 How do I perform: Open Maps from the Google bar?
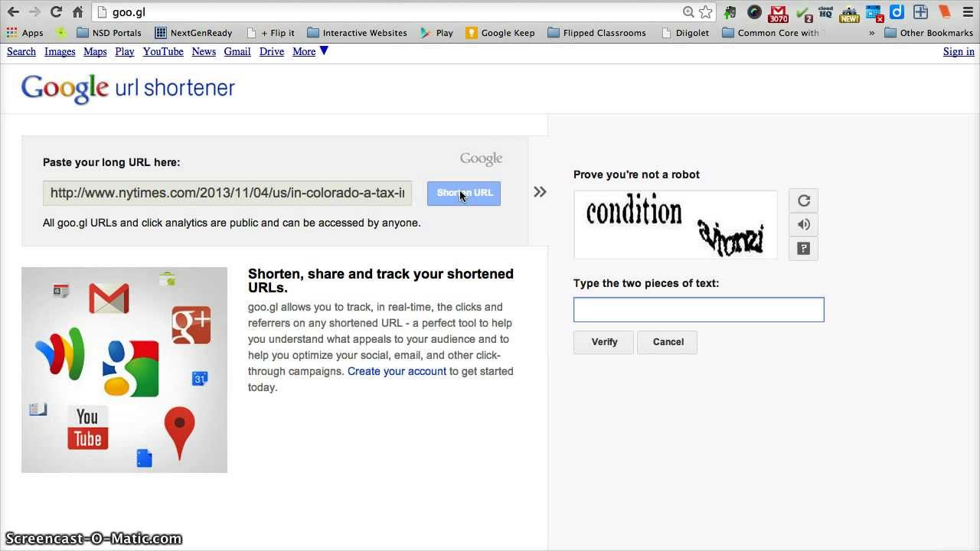[95, 51]
